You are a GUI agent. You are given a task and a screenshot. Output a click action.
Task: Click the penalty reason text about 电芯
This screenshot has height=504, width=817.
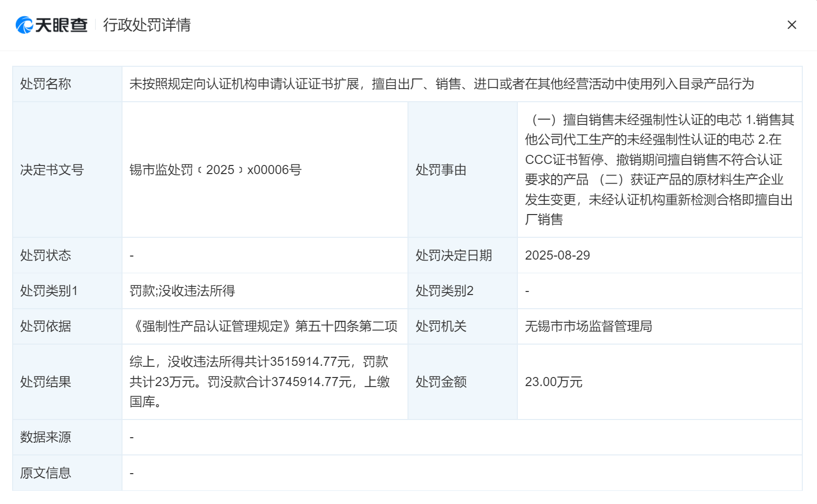coord(659,170)
